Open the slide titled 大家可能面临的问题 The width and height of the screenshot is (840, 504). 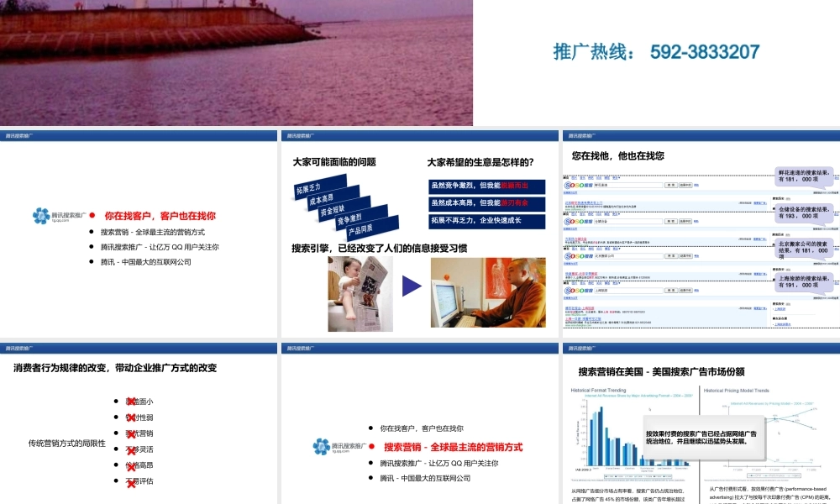[x=420, y=234]
